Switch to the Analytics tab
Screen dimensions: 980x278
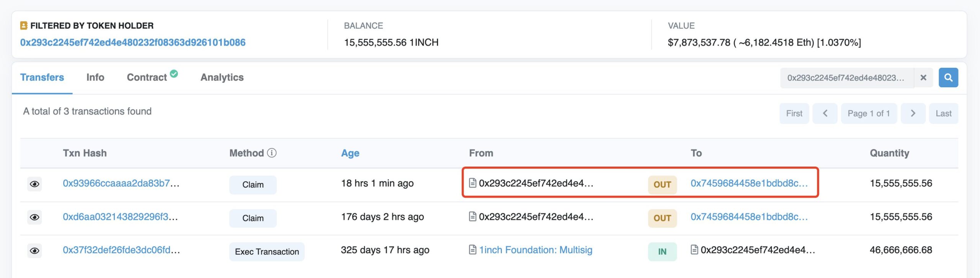coord(222,77)
